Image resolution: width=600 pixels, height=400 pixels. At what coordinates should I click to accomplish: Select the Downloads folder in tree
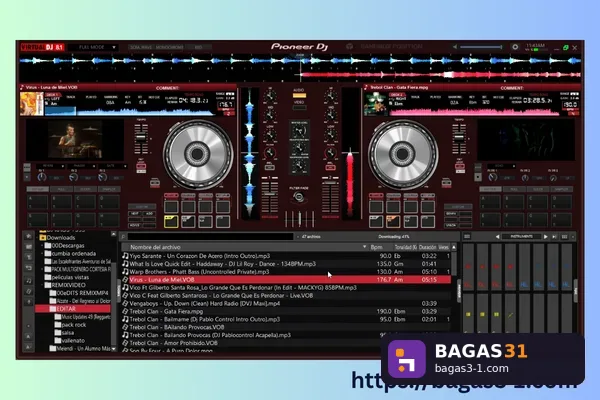[x=61, y=238]
